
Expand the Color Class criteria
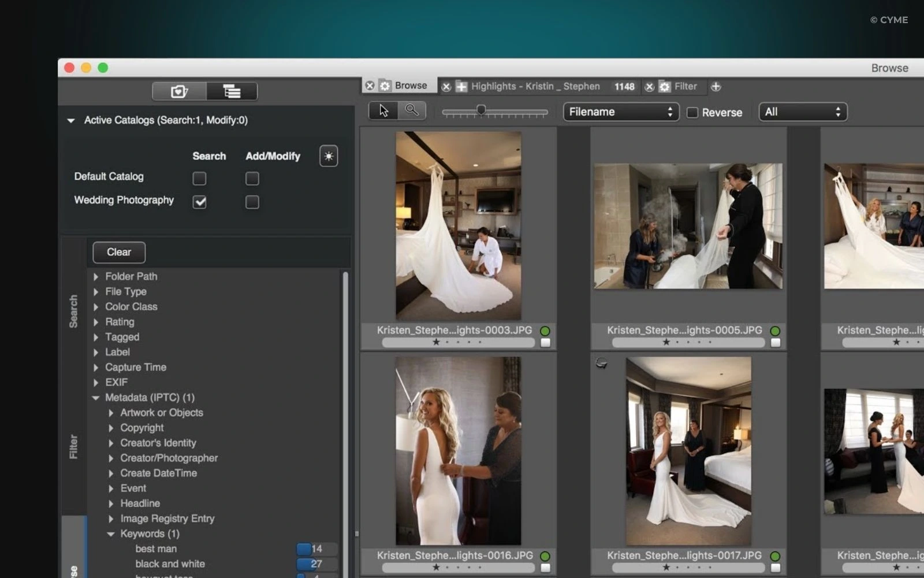96,307
